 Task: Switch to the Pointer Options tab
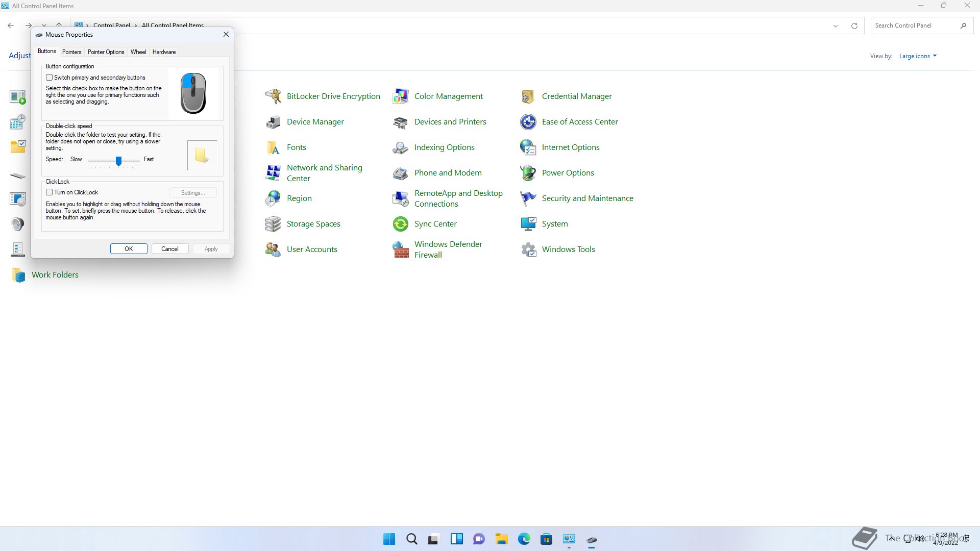point(106,52)
